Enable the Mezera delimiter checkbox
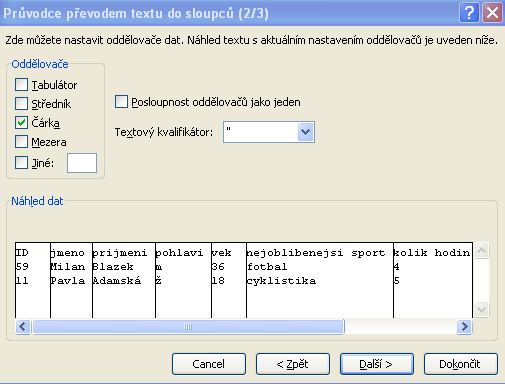 (x=21, y=142)
